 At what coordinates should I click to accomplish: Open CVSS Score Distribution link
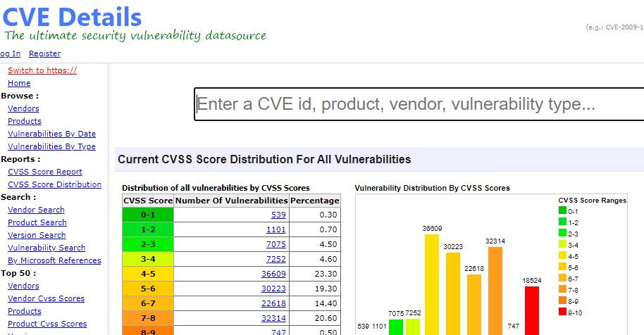click(x=55, y=185)
